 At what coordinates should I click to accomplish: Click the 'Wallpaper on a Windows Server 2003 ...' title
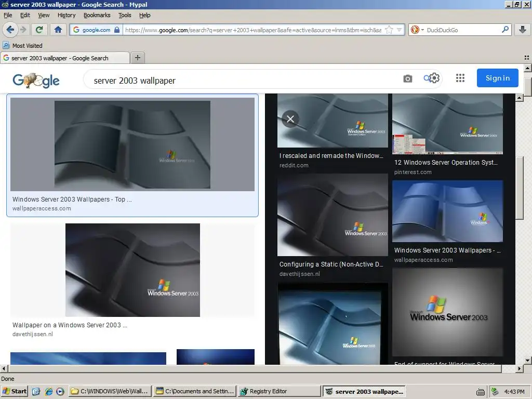[70, 325]
